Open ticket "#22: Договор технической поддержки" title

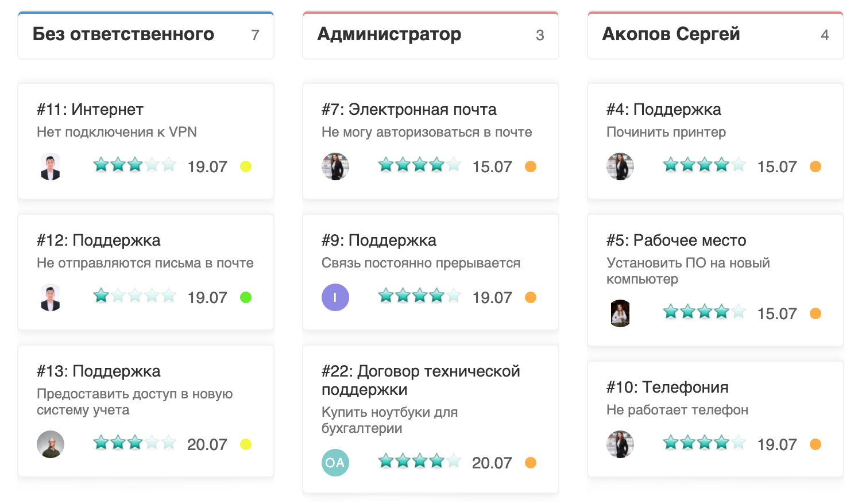click(420, 380)
